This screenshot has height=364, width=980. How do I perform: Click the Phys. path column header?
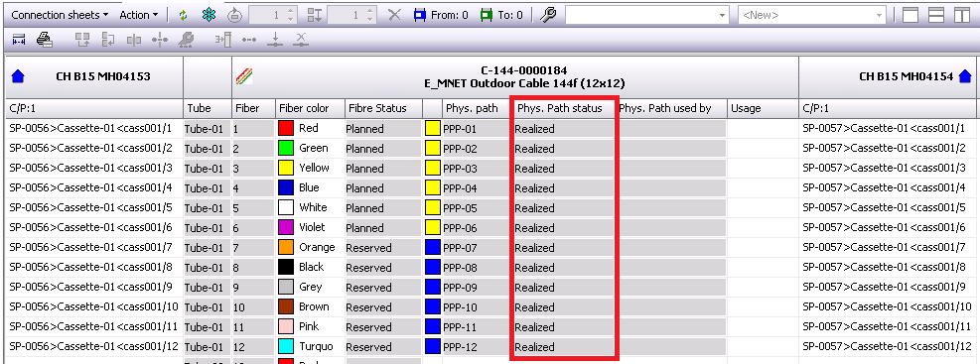(477, 108)
